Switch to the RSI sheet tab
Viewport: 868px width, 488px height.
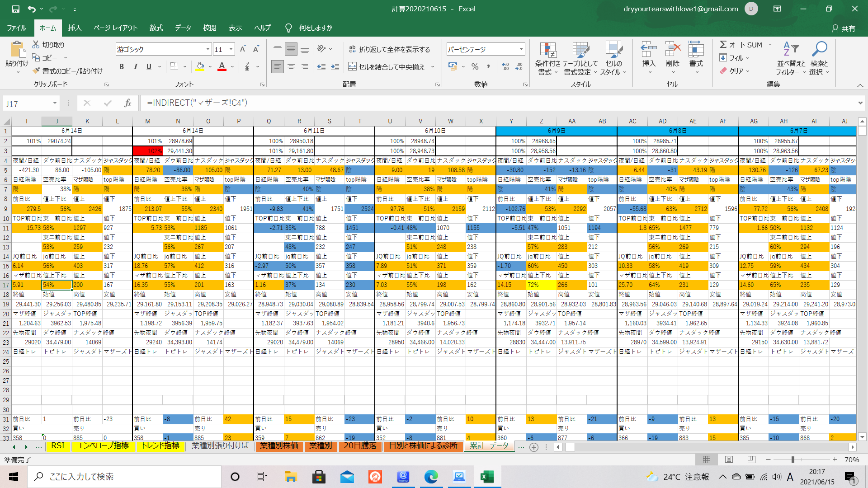click(58, 446)
